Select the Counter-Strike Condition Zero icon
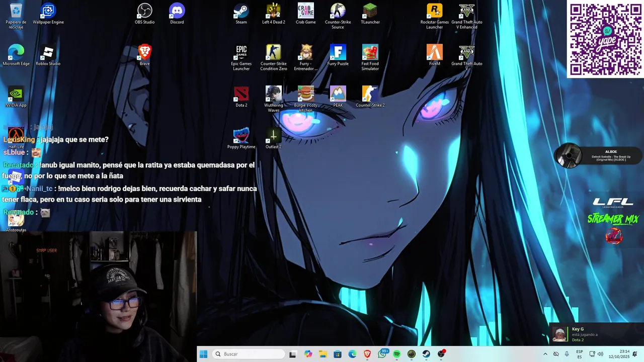644x362 pixels. [x=273, y=58]
